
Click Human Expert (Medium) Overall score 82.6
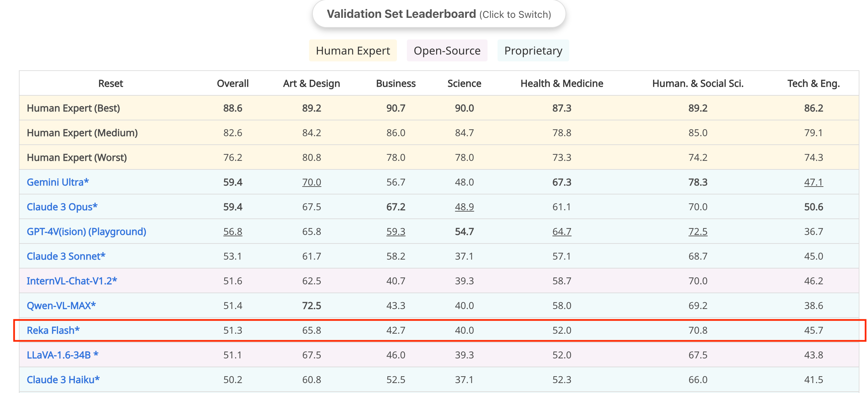pos(233,133)
